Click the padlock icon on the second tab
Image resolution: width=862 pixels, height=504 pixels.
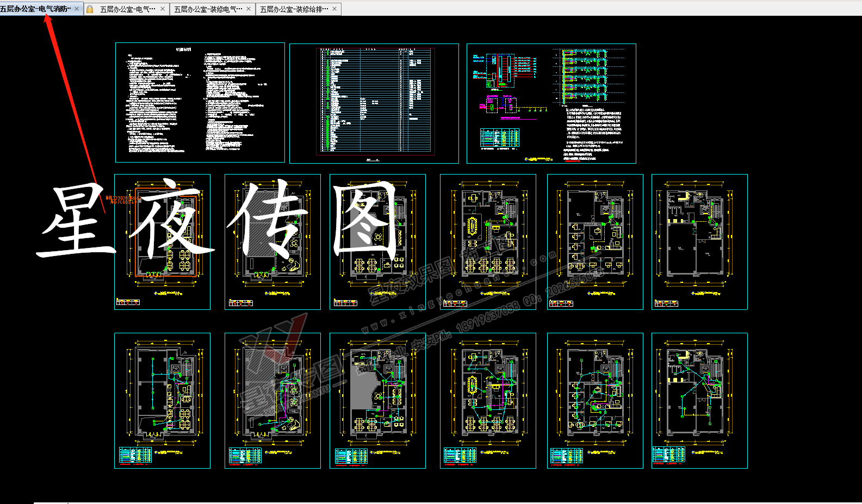click(90, 9)
